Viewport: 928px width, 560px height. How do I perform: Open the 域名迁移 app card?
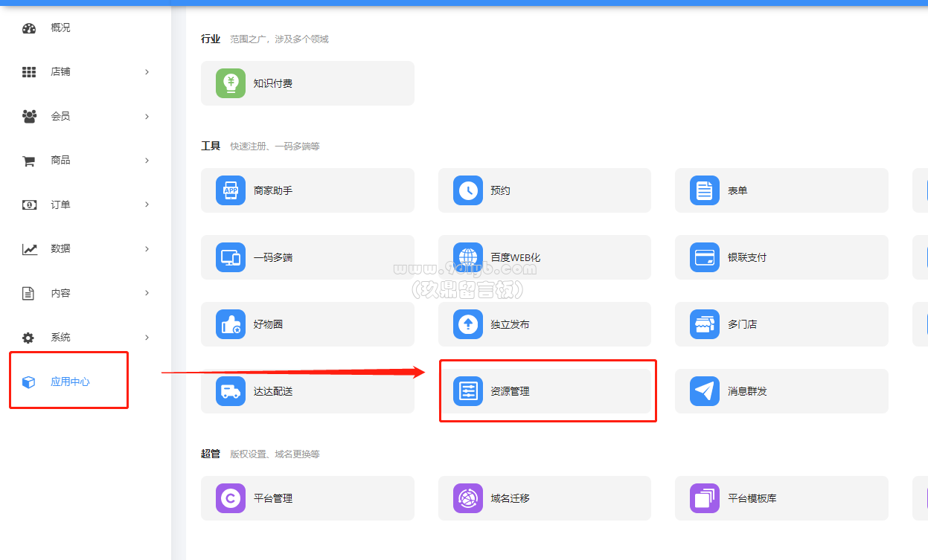[x=545, y=498]
